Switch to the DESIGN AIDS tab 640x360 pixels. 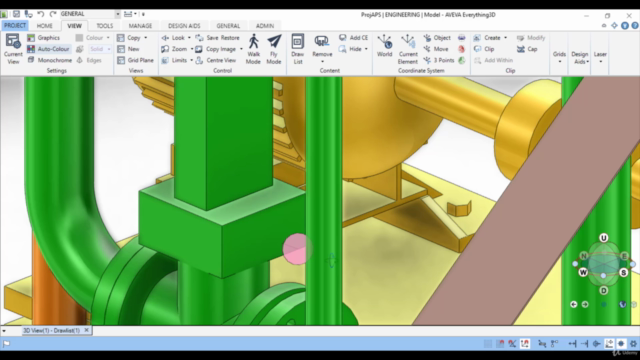pyautogui.click(x=184, y=26)
